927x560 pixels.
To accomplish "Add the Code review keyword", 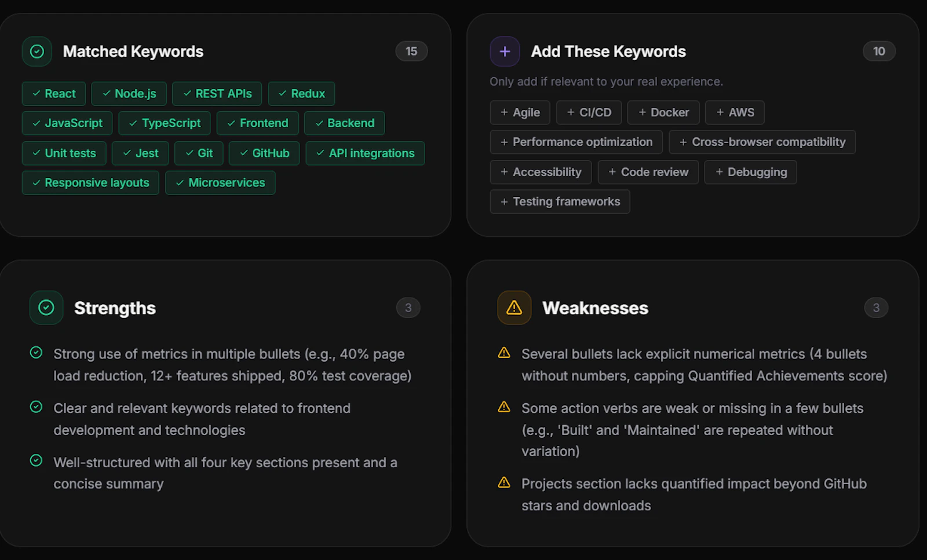I will [x=648, y=172].
